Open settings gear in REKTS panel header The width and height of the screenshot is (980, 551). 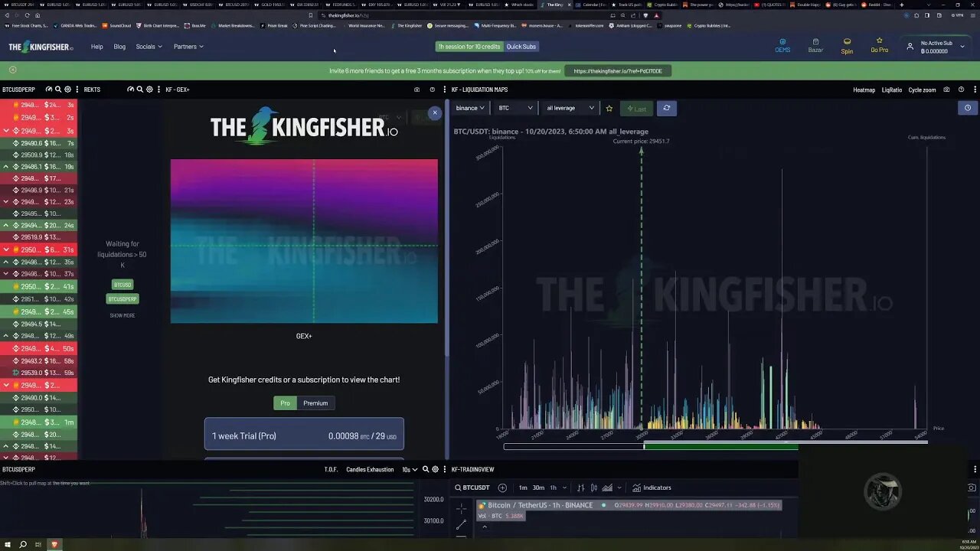(x=149, y=90)
